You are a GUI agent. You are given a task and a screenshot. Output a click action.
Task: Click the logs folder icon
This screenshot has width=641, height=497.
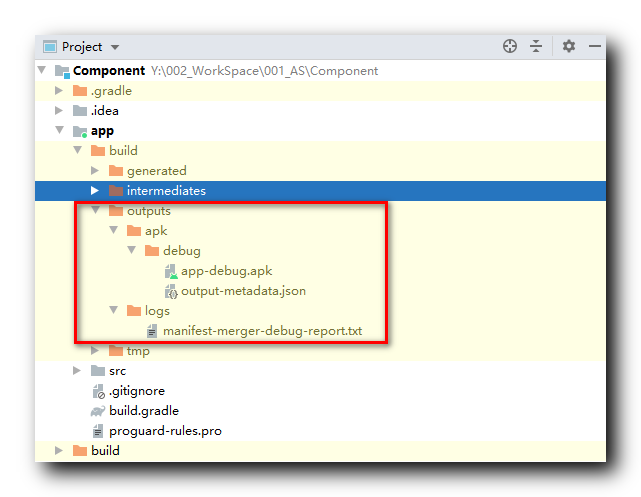coord(134,311)
